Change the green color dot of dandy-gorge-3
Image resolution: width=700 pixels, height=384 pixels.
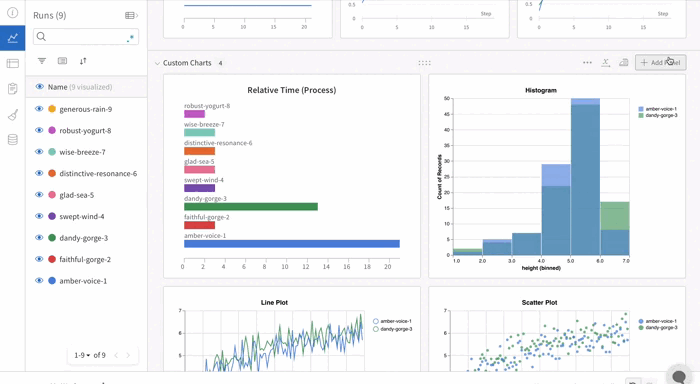click(x=52, y=237)
